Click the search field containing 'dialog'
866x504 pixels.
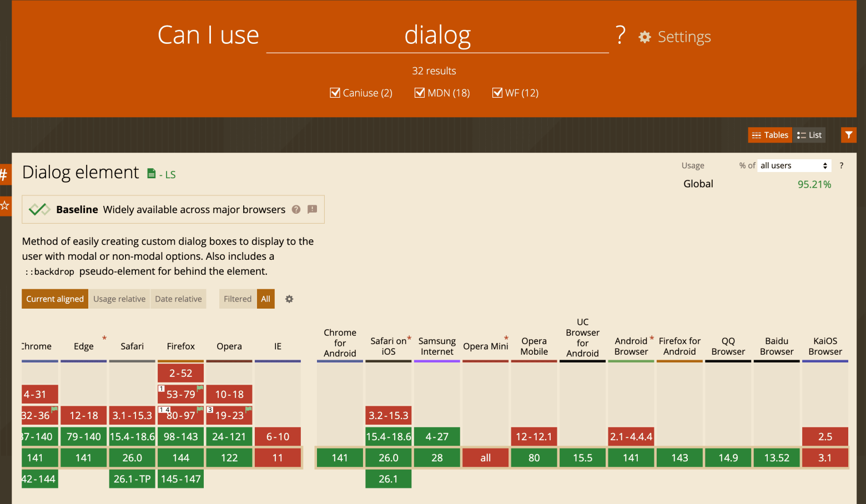coord(437,36)
